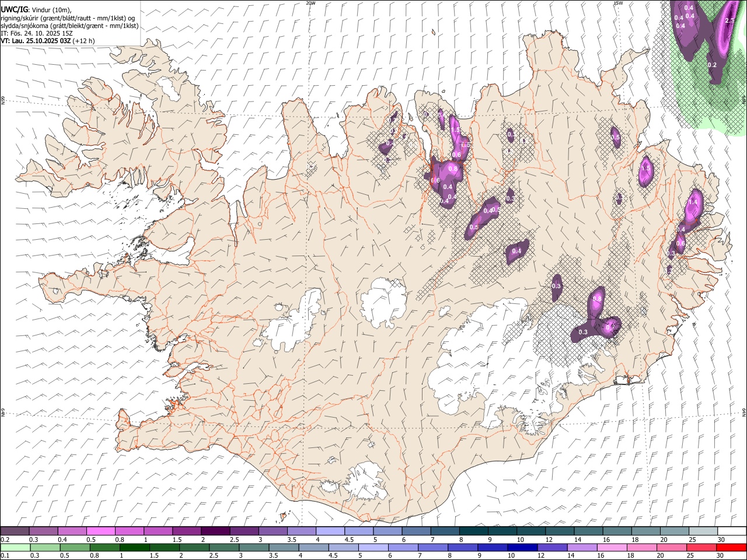Choose upper legend swatch between 1 and 1.5

coord(158,531)
